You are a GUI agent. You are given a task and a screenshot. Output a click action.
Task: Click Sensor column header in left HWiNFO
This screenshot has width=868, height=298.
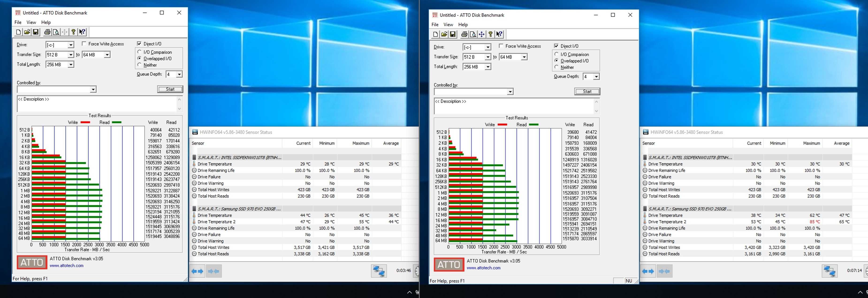[x=236, y=143]
